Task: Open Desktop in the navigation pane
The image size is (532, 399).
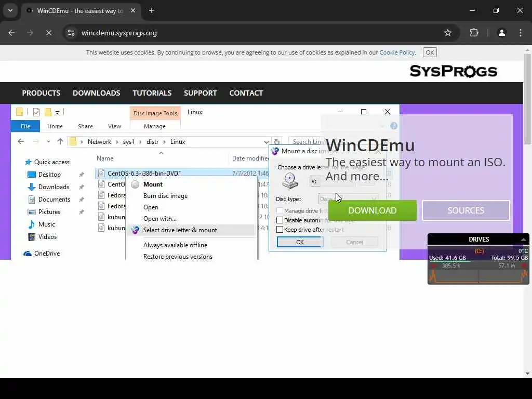Action: click(44, 175)
